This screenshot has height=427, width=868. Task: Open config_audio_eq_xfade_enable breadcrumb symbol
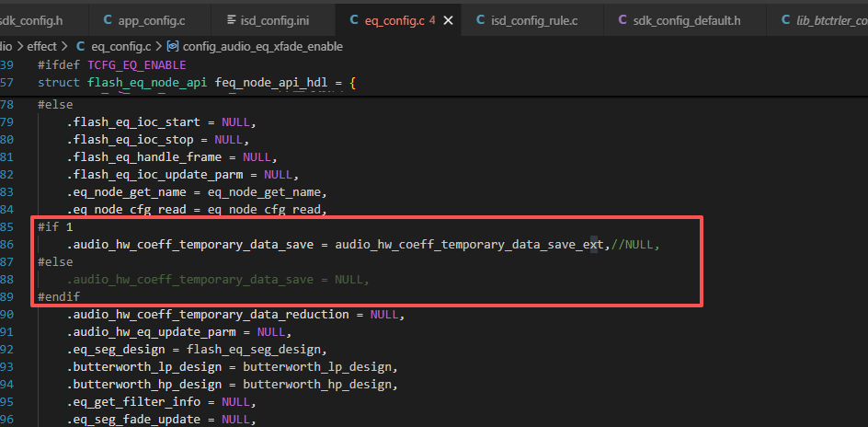(x=262, y=47)
